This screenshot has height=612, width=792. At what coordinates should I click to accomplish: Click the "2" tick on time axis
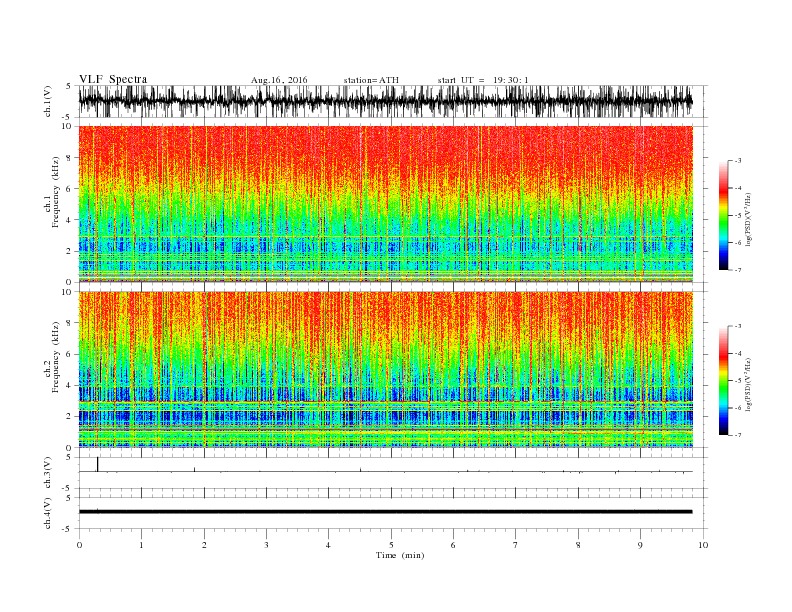[204, 545]
